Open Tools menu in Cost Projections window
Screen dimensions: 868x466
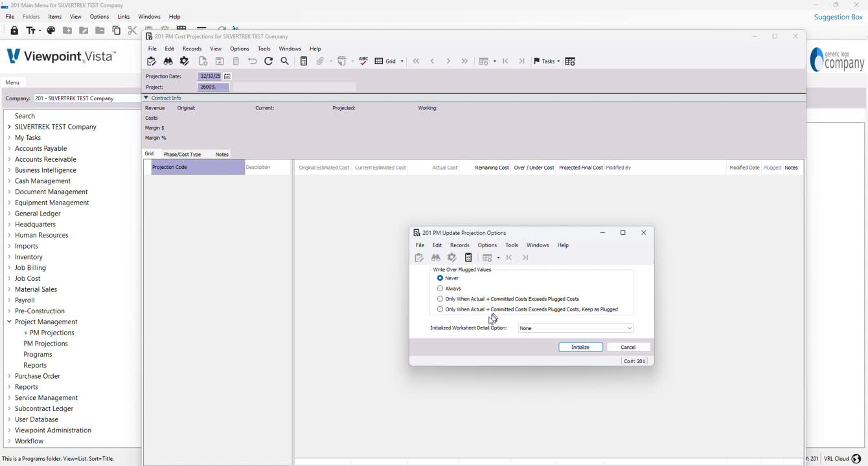click(264, 49)
